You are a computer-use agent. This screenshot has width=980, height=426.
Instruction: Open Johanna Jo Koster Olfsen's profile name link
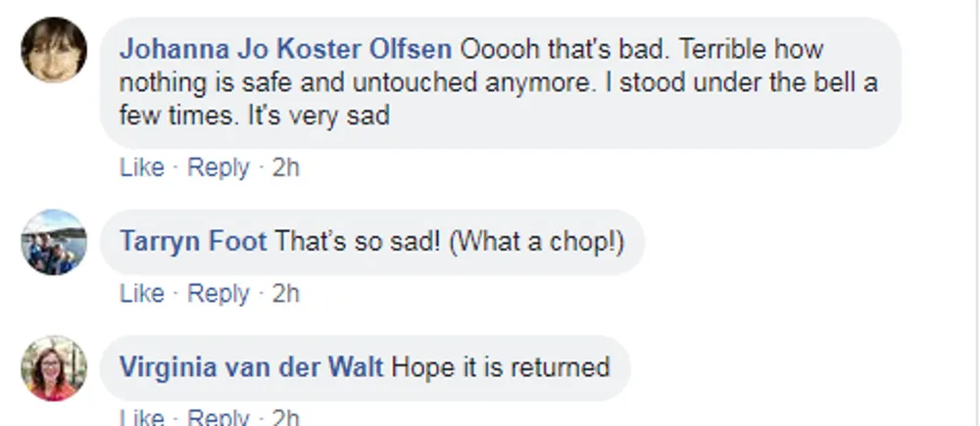tap(285, 49)
